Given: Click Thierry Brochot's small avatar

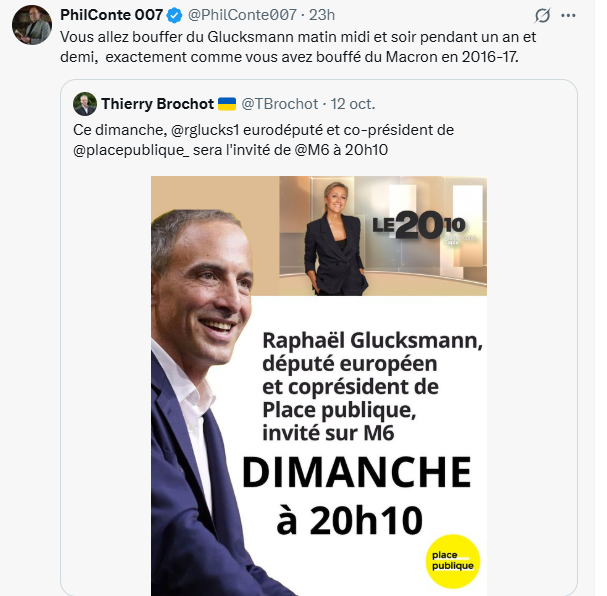Looking at the screenshot, I should click(85, 104).
